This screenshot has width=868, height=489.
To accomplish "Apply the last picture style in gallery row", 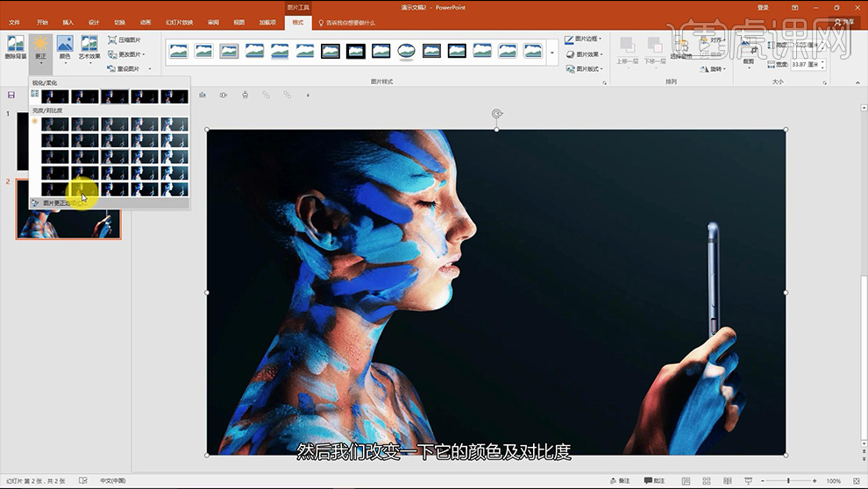I will tap(533, 52).
